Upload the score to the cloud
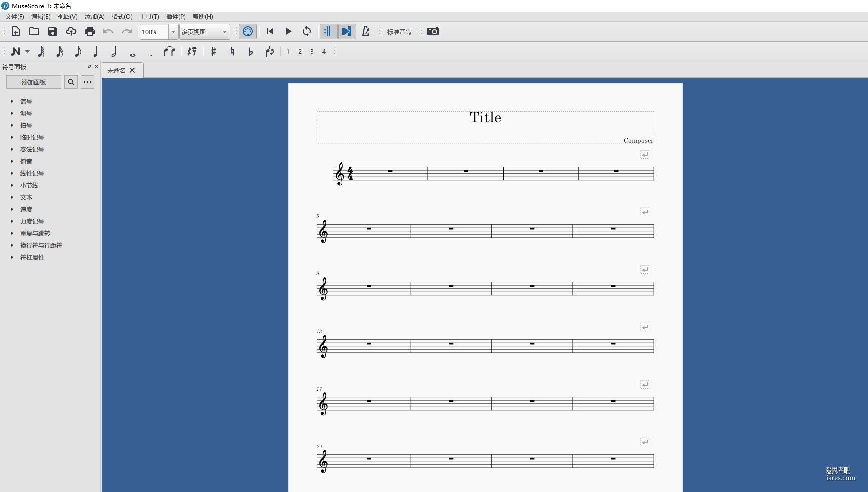Viewport: 868px width, 492px height. click(71, 32)
